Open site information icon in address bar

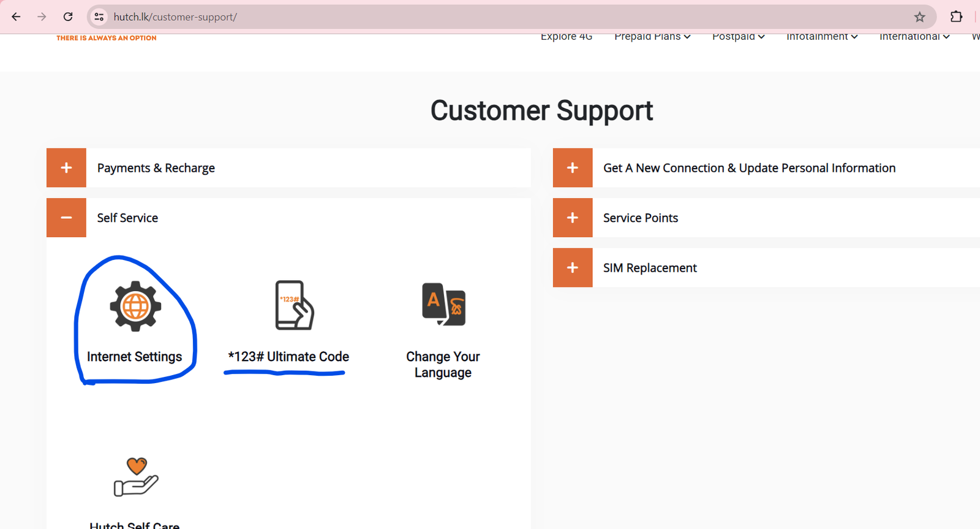coord(99,17)
